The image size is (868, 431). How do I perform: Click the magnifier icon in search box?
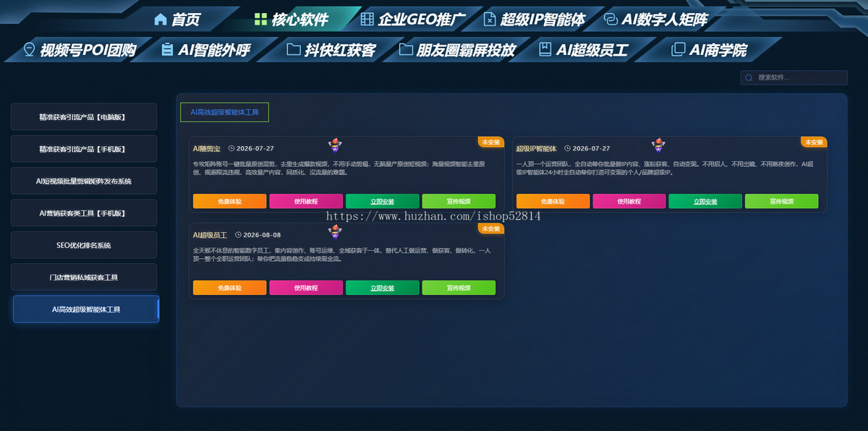pos(749,77)
